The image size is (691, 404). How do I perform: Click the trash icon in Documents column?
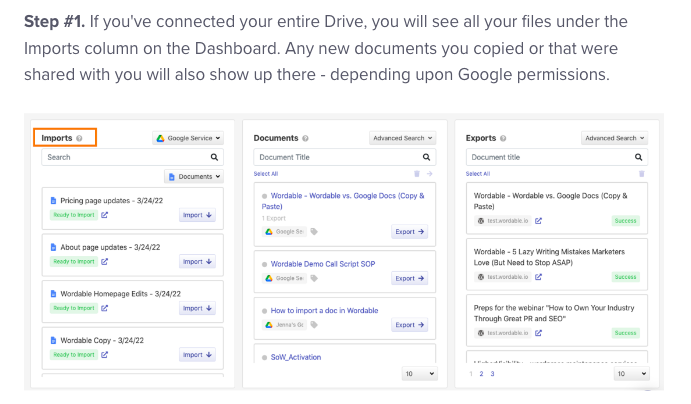tap(416, 174)
